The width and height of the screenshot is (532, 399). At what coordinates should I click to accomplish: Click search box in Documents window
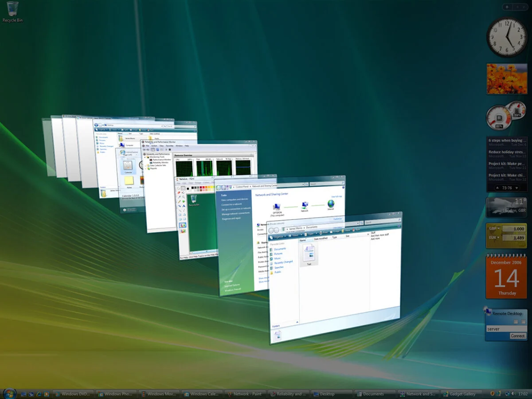[x=382, y=222]
